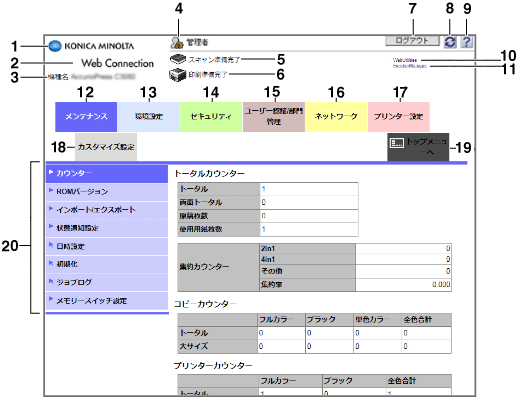Select the メンテナンス tab
This screenshot has height=397, width=517.
[86, 117]
